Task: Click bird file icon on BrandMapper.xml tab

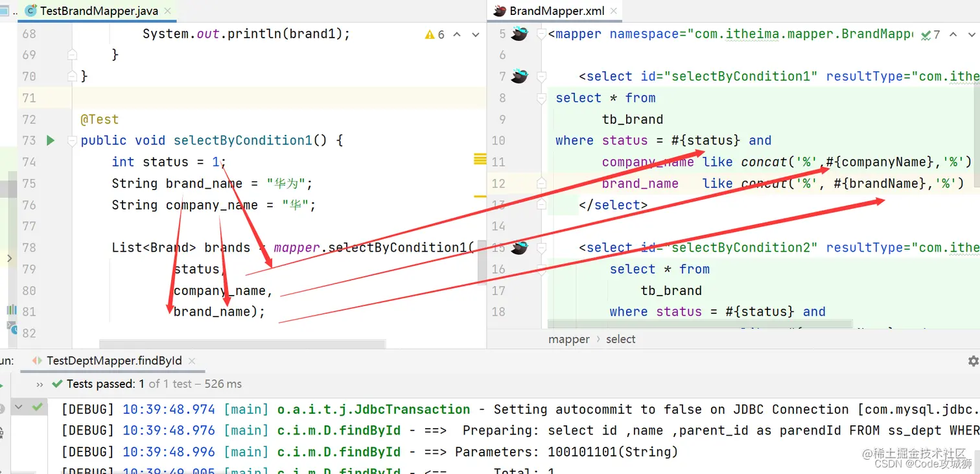Action: [499, 10]
